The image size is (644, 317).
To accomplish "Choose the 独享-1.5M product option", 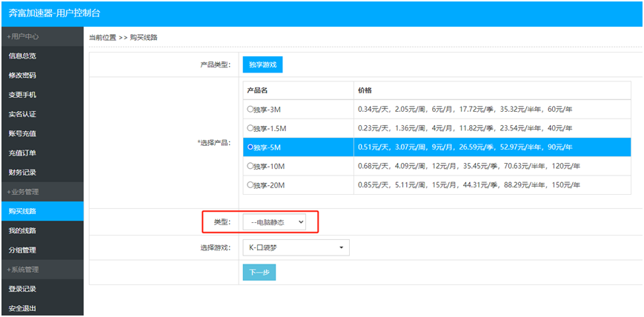I will pyautogui.click(x=250, y=128).
